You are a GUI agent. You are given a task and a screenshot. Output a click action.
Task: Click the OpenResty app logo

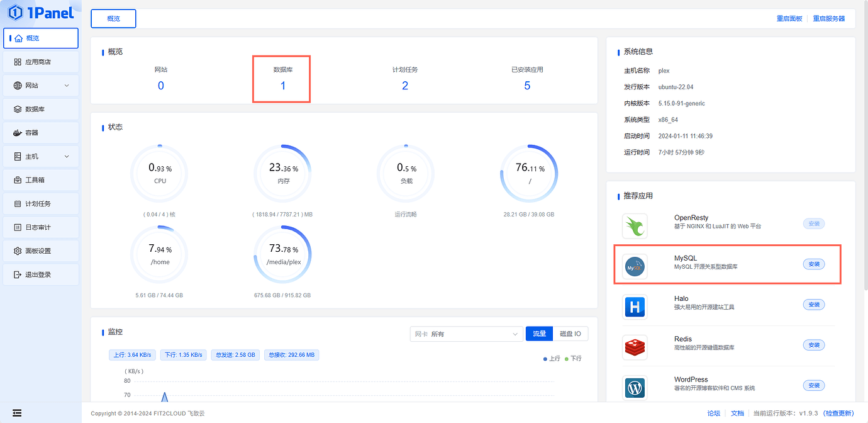click(635, 226)
